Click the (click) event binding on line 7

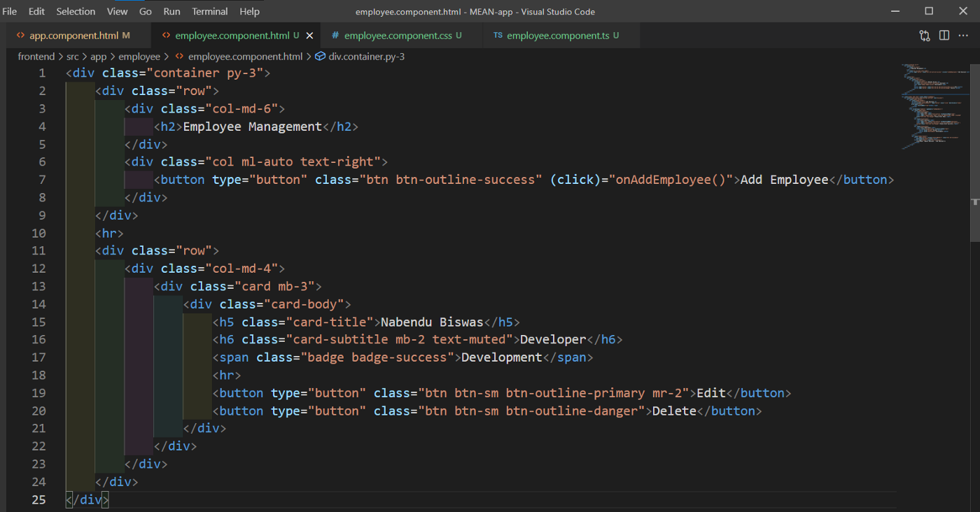pos(575,180)
